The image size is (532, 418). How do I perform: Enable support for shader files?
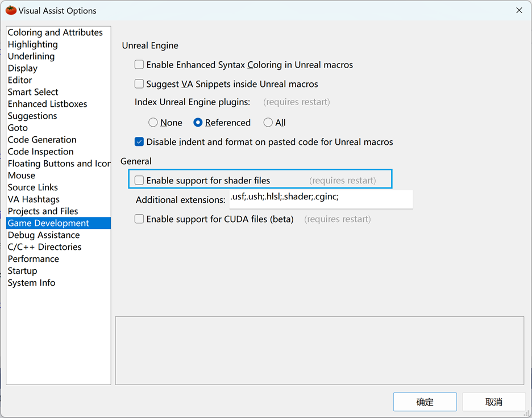pyautogui.click(x=139, y=181)
